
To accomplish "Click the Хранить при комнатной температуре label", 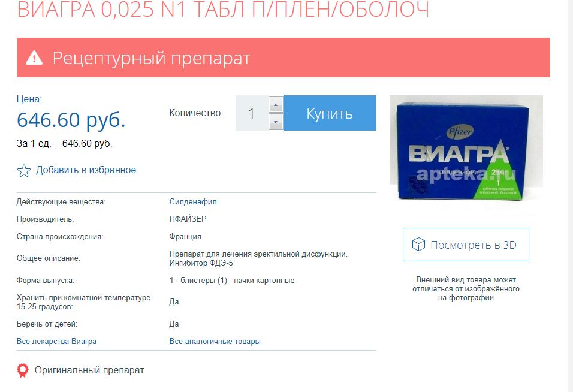I will pyautogui.click(x=83, y=302).
